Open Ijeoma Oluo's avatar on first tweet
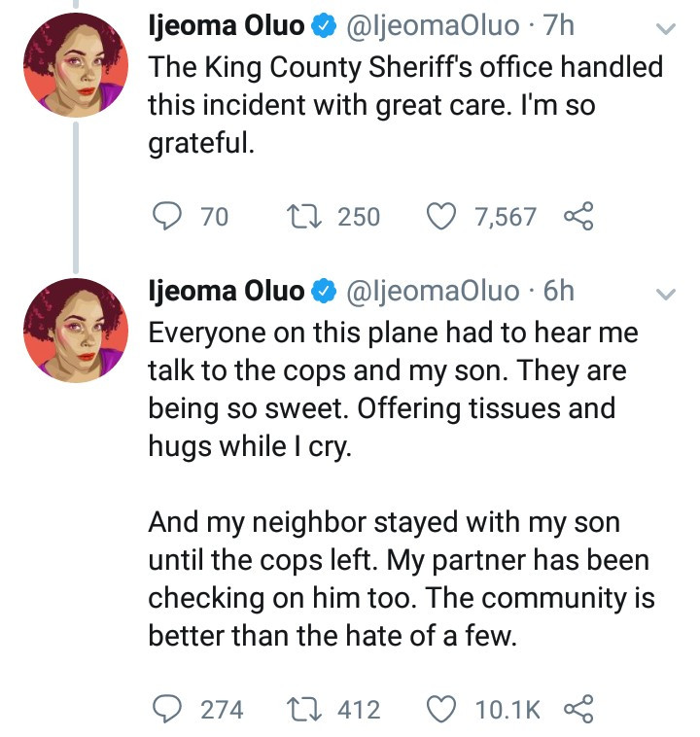This screenshot has width=700, height=737. [x=71, y=60]
